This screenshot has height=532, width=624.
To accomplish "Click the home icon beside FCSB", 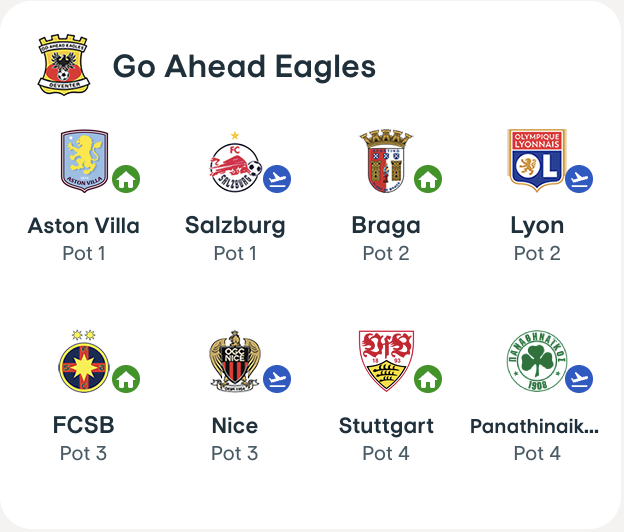I will (x=126, y=379).
